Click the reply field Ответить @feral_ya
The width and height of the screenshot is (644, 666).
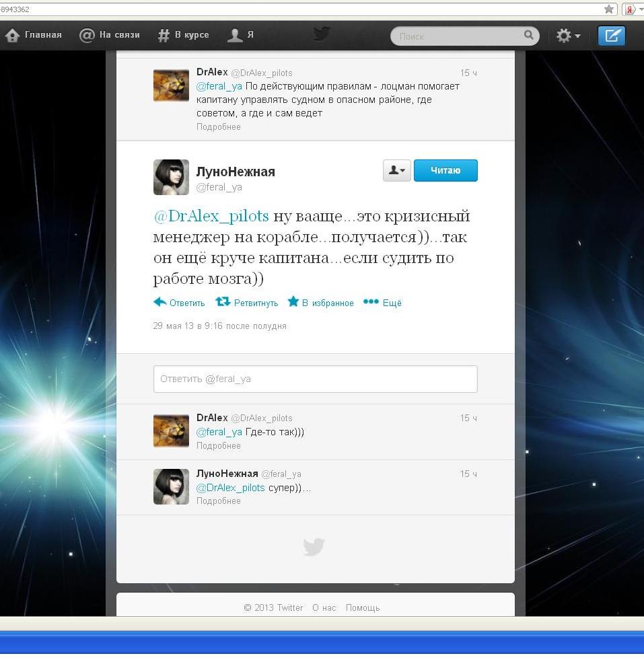[315, 379]
